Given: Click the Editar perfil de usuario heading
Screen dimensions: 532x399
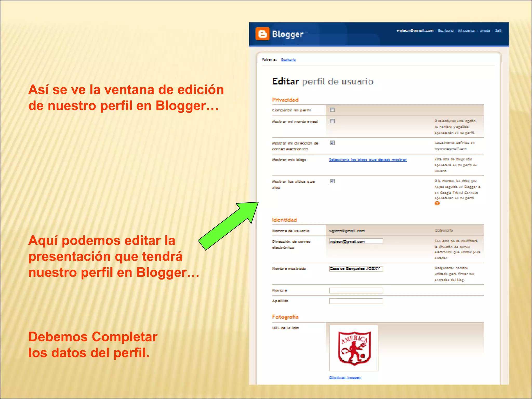Looking at the screenshot, I should click(x=323, y=82).
